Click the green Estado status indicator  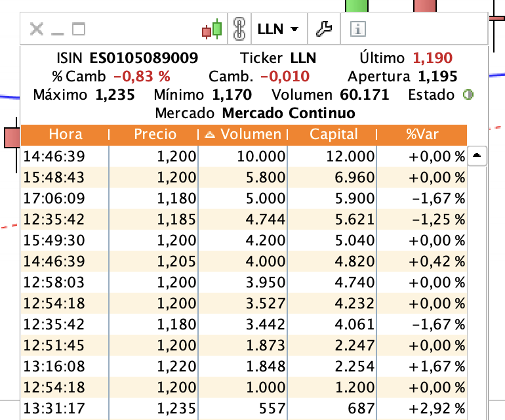point(468,94)
